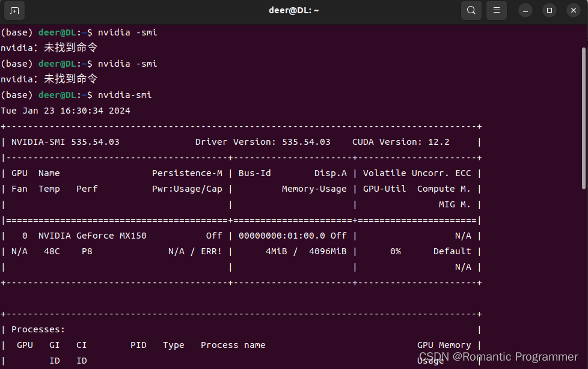Click the Type column header
Viewport: 588px width, 369px height.
click(x=174, y=345)
